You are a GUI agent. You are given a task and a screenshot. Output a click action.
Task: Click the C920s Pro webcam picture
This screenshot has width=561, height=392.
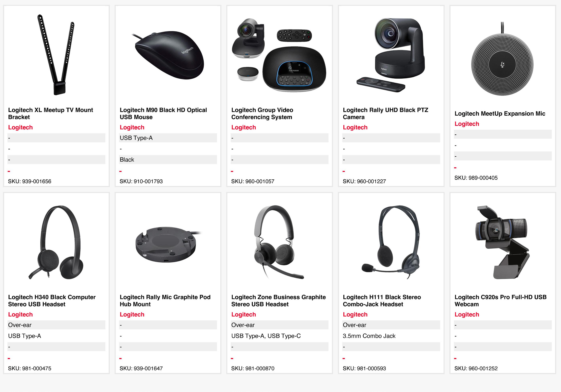click(502, 242)
